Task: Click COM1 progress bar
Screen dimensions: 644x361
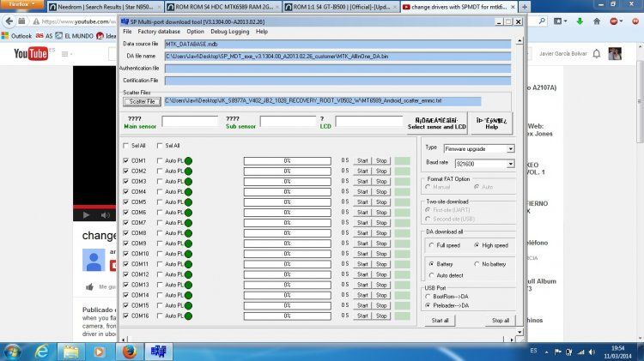Action: [287, 161]
